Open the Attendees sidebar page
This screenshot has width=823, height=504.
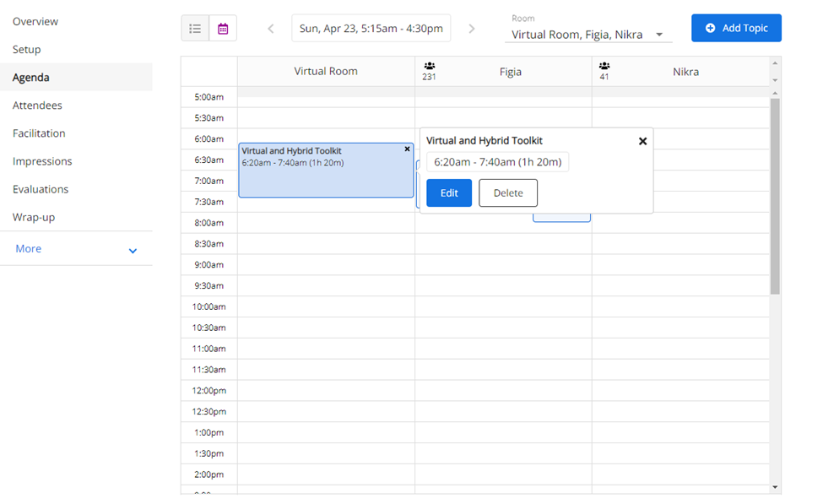tap(37, 106)
